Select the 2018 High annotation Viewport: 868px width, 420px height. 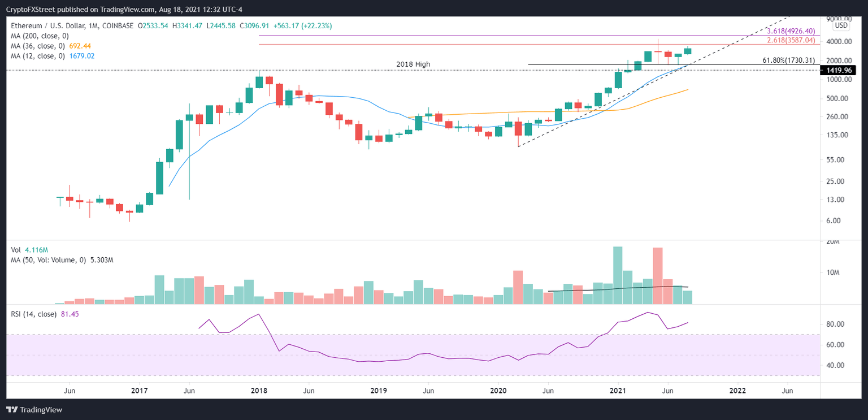pyautogui.click(x=413, y=64)
